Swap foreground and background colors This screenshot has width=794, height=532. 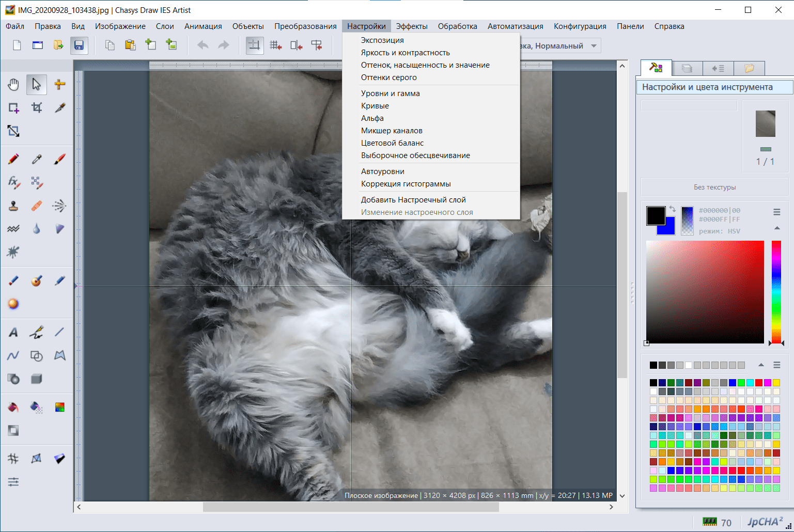(x=672, y=209)
